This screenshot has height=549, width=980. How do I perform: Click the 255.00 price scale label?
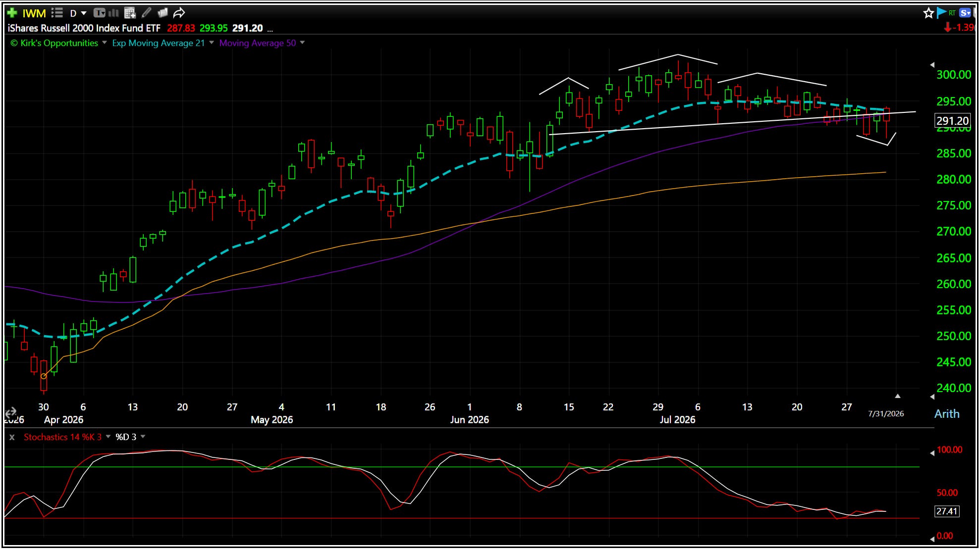coord(954,310)
